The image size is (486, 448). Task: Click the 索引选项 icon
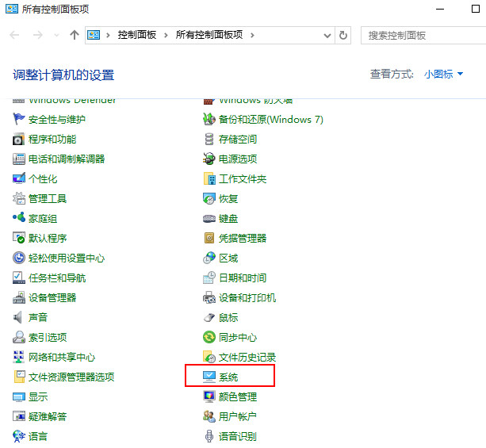coord(18,337)
